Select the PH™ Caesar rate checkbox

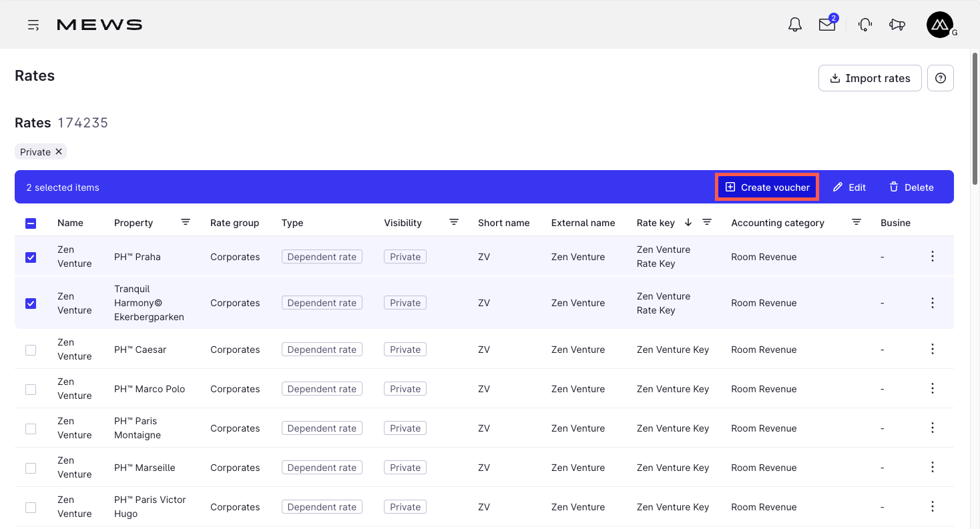(x=31, y=350)
